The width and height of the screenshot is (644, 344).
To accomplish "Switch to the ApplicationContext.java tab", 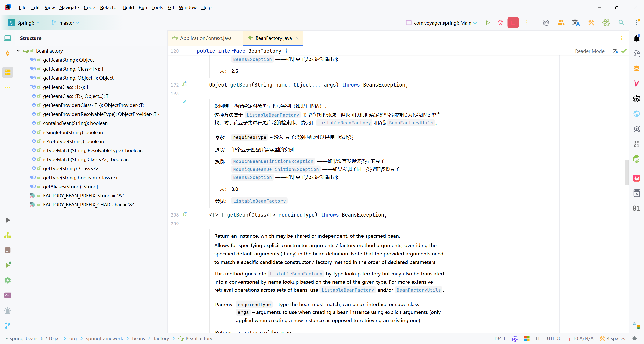I will pyautogui.click(x=205, y=38).
